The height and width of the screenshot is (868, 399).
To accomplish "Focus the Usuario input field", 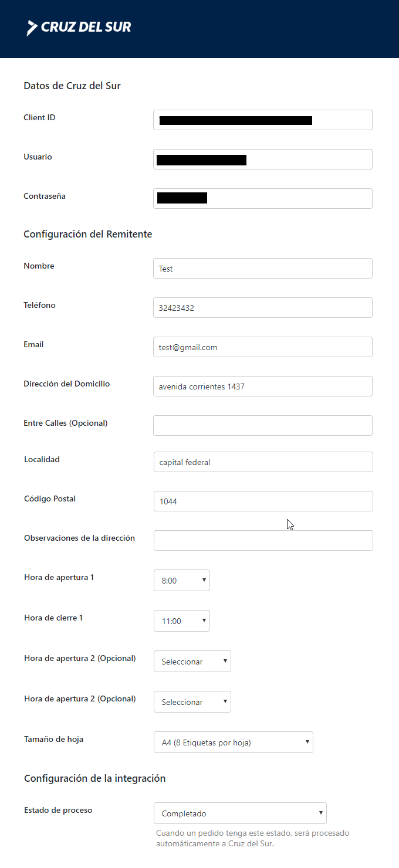I will tap(262, 159).
